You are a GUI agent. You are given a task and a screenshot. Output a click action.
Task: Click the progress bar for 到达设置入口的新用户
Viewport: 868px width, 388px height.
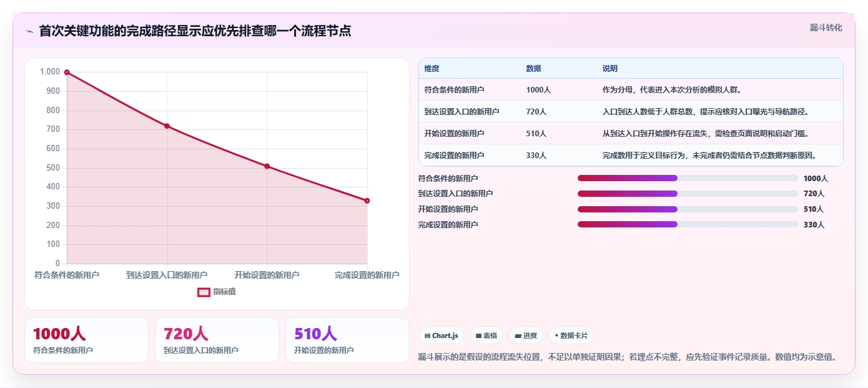click(x=688, y=194)
